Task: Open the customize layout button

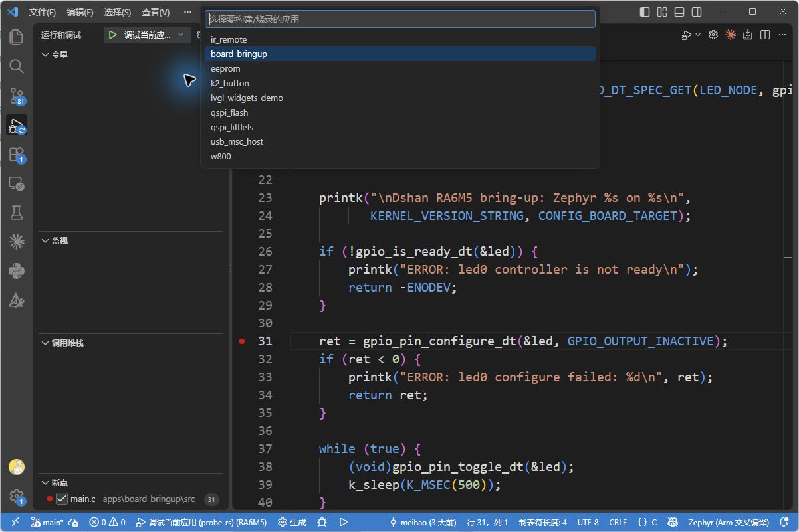Action: pos(662,12)
